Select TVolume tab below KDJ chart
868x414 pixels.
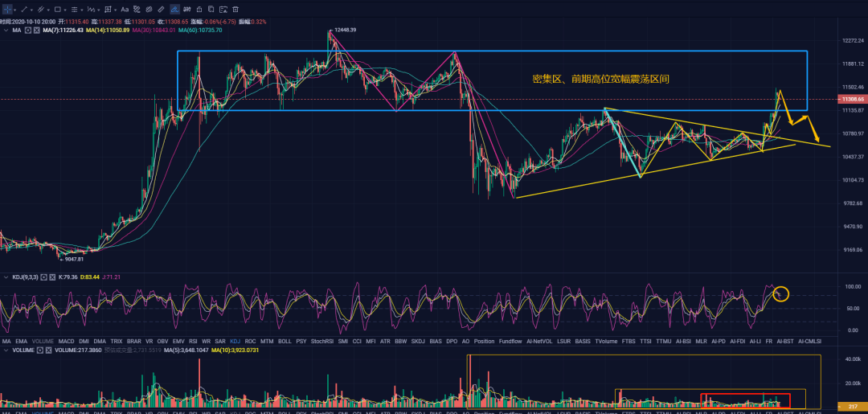point(606,342)
